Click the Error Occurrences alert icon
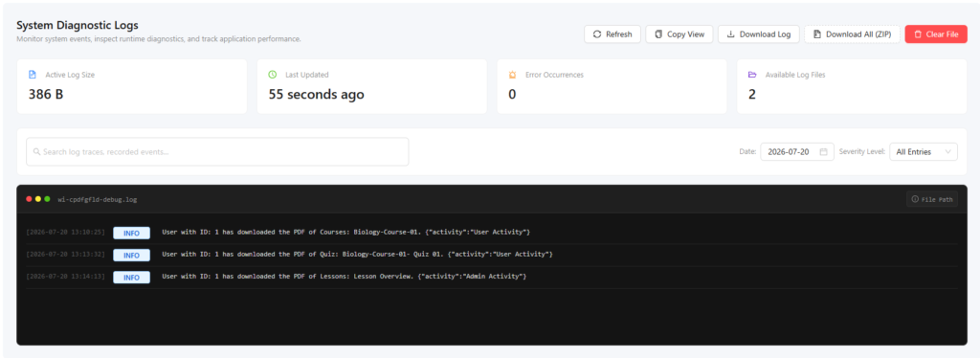Viewport: 980px width, 358px height. pos(513,75)
